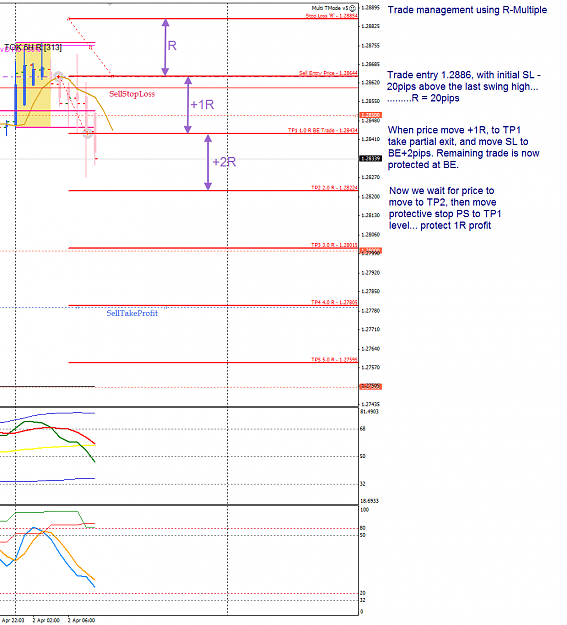Select the TP3 3.0 R line label
The height and width of the screenshot is (625, 567).
pos(334,245)
